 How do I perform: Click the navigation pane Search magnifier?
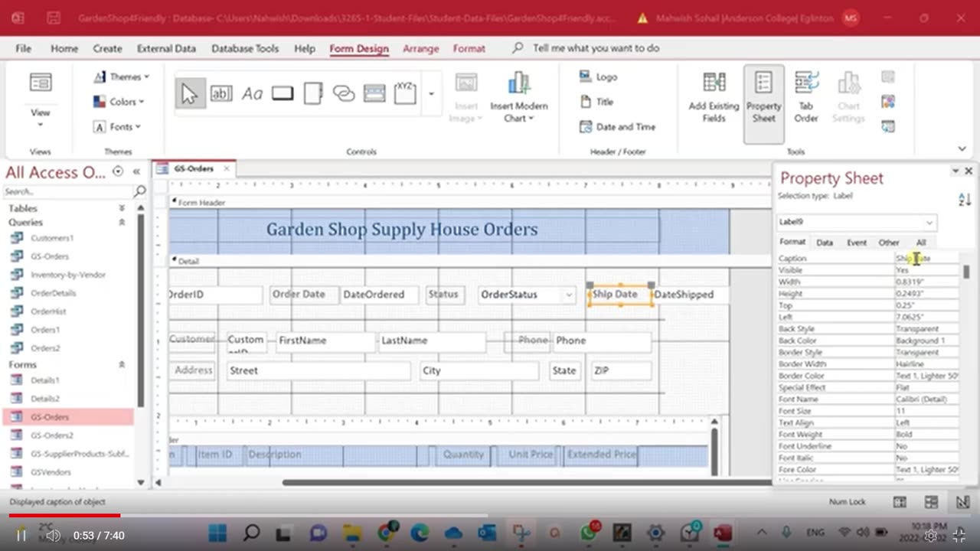coord(139,191)
